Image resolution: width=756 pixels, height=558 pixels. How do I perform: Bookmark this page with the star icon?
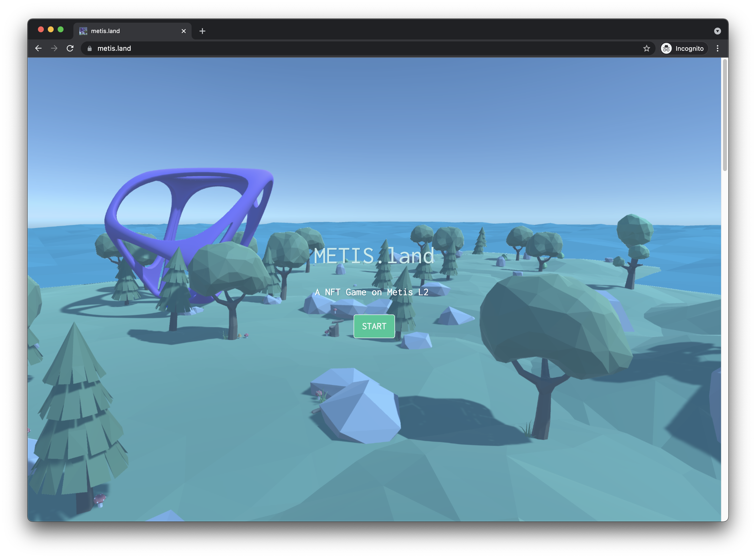[646, 48]
